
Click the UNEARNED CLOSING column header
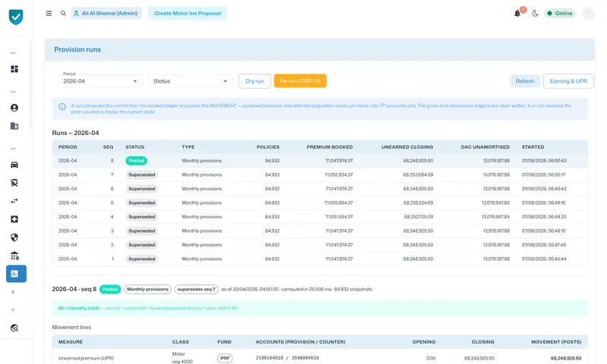pyautogui.click(x=407, y=147)
